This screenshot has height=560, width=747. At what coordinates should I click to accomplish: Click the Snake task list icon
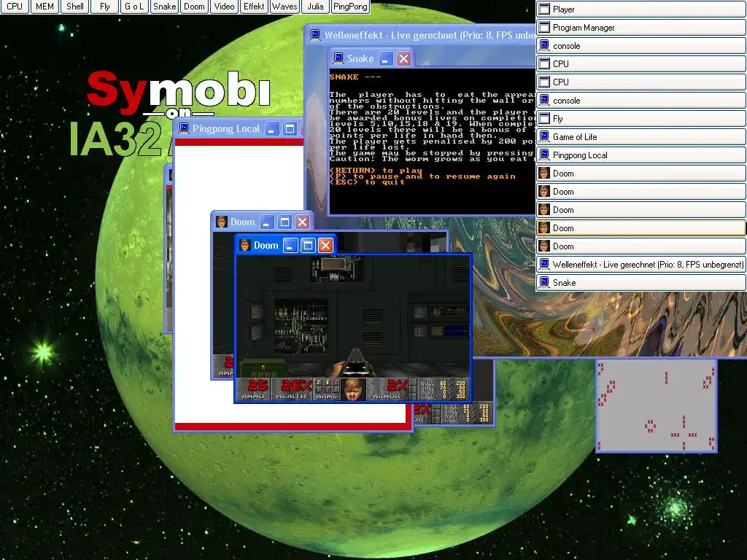544,283
